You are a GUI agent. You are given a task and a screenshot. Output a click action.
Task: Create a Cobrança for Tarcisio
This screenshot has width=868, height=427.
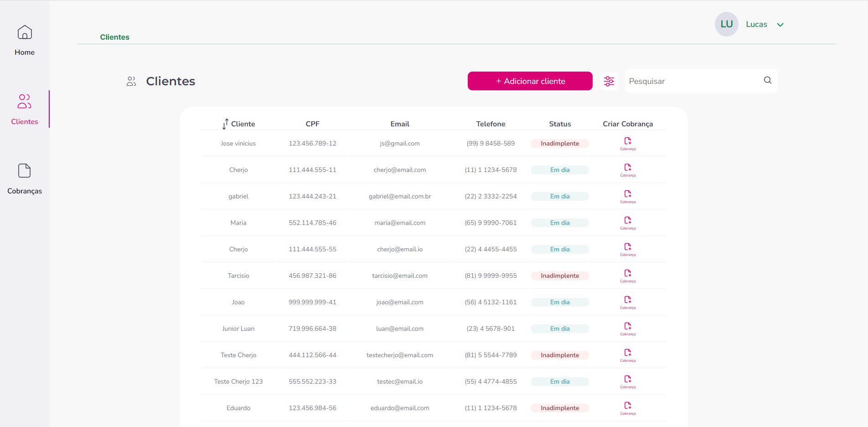628,275
